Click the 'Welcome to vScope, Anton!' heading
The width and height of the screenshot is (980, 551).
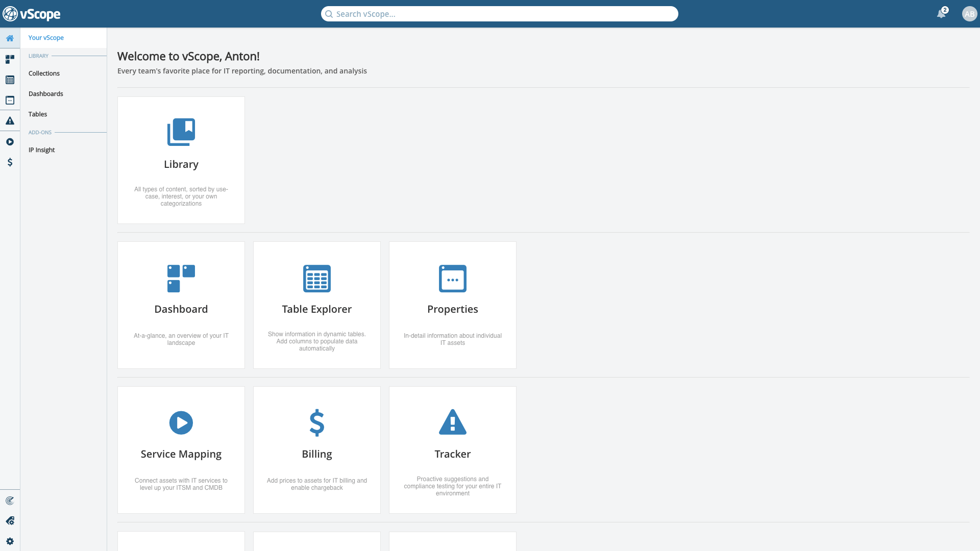[x=188, y=56]
